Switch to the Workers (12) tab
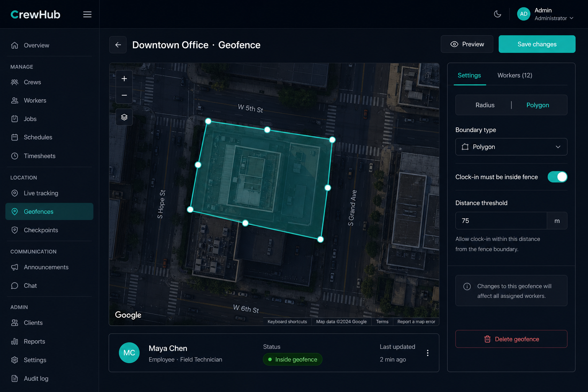 pos(514,75)
